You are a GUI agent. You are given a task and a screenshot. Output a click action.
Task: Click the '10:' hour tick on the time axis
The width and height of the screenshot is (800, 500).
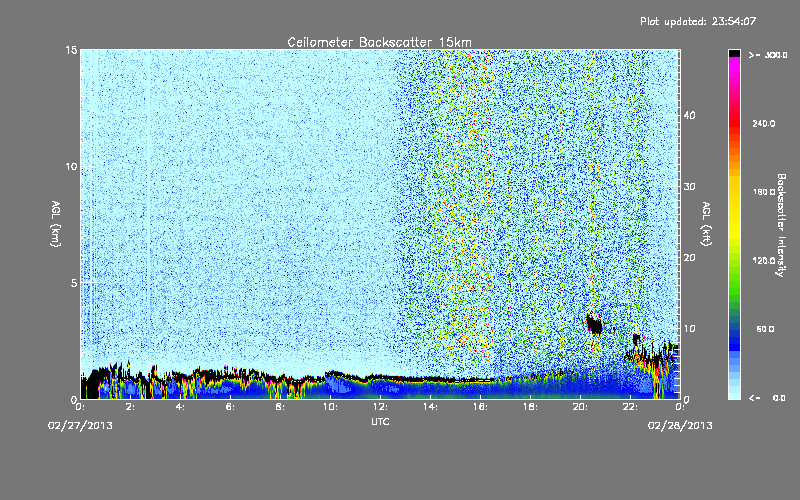pos(330,407)
